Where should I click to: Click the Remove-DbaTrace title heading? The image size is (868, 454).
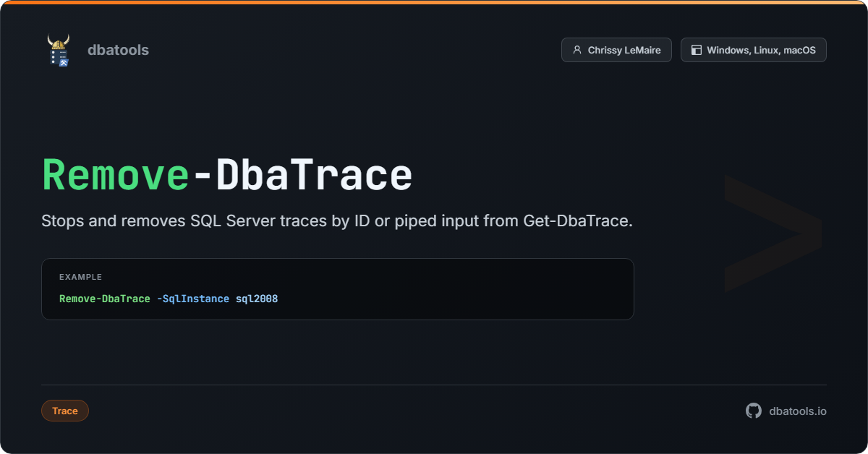(x=227, y=175)
